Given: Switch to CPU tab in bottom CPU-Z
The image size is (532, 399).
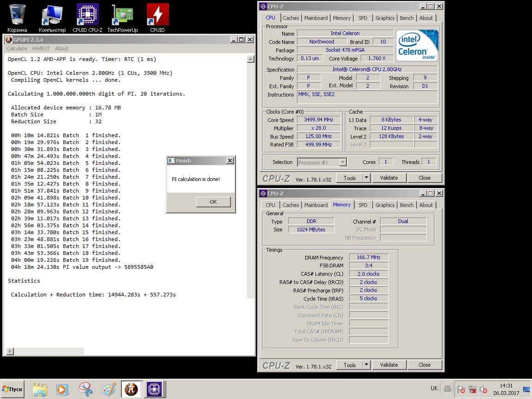Looking at the screenshot, I should click(x=271, y=205).
